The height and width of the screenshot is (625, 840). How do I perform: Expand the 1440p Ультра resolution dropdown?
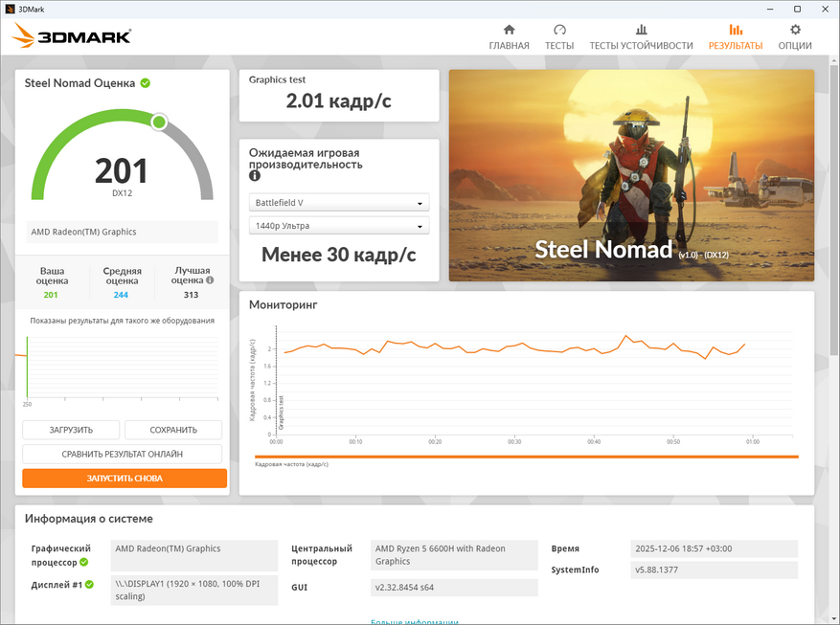click(x=339, y=226)
